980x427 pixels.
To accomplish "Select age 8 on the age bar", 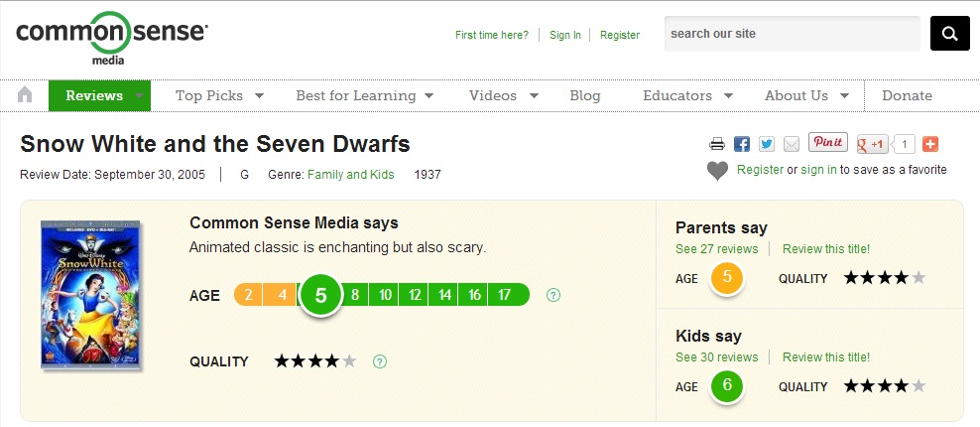I will 354,294.
